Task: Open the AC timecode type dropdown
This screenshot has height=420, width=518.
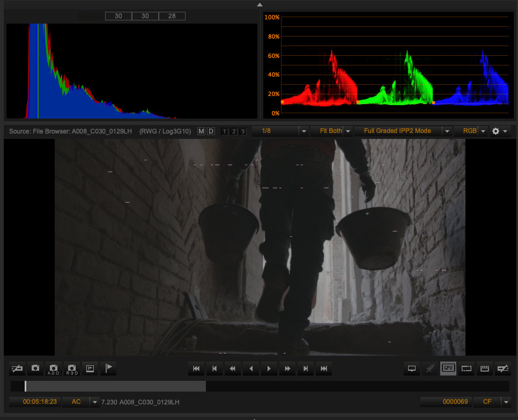Action: pyautogui.click(x=81, y=402)
